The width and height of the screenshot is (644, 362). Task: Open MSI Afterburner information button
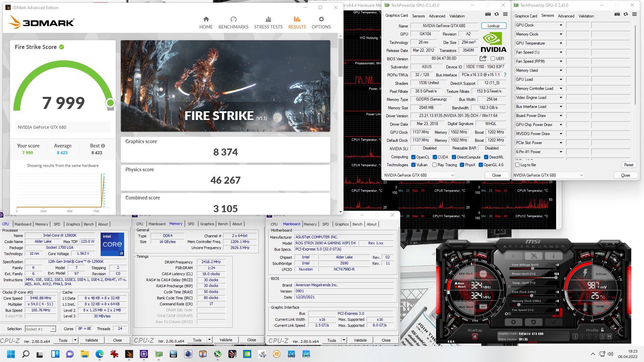pos(553,256)
